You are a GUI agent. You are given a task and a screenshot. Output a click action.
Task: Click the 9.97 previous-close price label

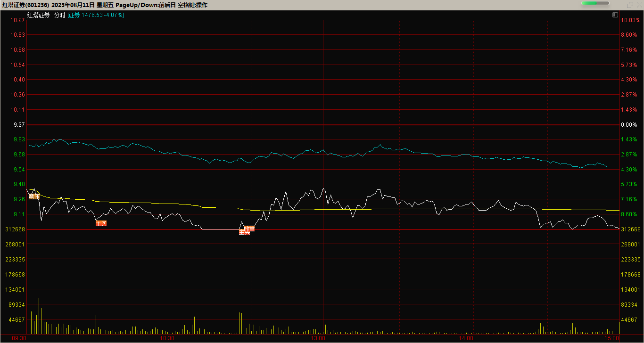(20, 125)
